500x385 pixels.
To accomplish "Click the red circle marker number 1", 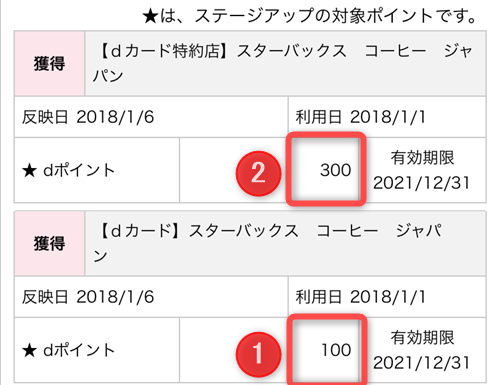I will click(258, 354).
